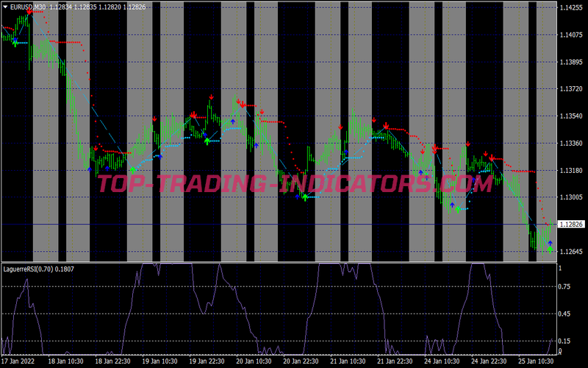Click the 1.13360 price axis label

(571, 143)
